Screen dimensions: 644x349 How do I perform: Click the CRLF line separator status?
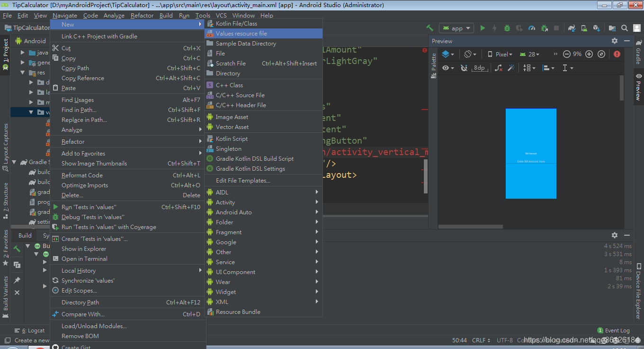[481, 340]
